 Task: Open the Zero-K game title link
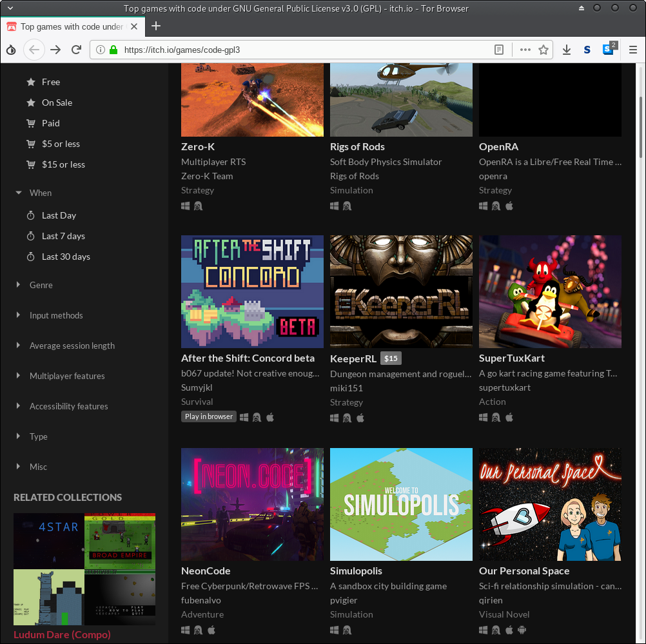198,147
